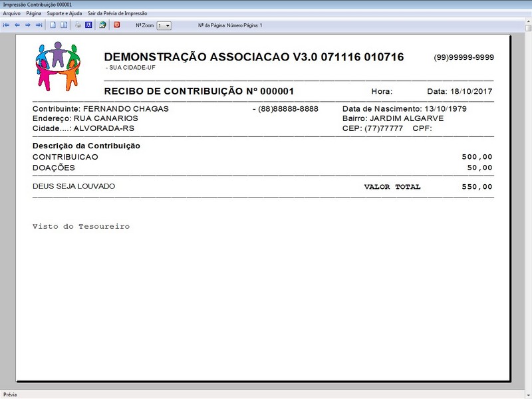This screenshot has height=399, width=532.
Task: Click the red power exit icon
Action: coord(117,25)
